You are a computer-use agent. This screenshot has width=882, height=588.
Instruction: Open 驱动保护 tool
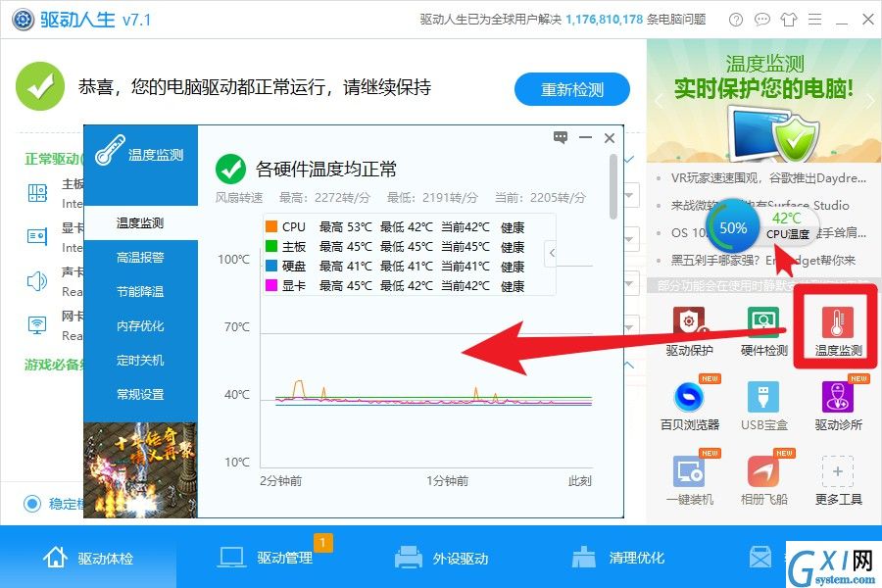click(x=689, y=331)
